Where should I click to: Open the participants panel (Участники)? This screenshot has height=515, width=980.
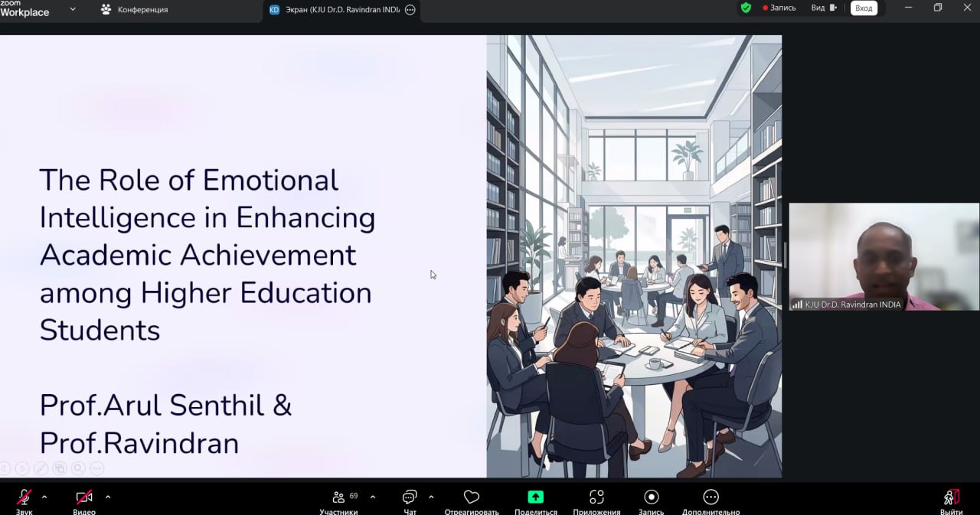[x=338, y=498]
